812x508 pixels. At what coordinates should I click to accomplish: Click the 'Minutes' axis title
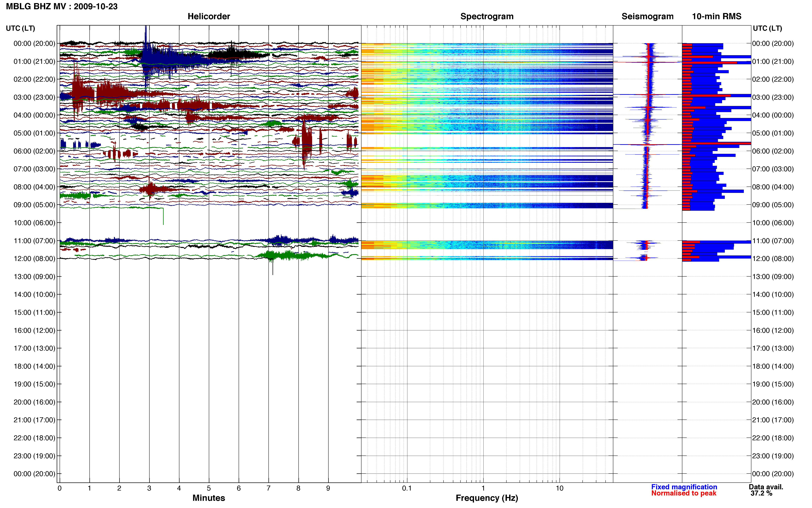click(x=209, y=498)
